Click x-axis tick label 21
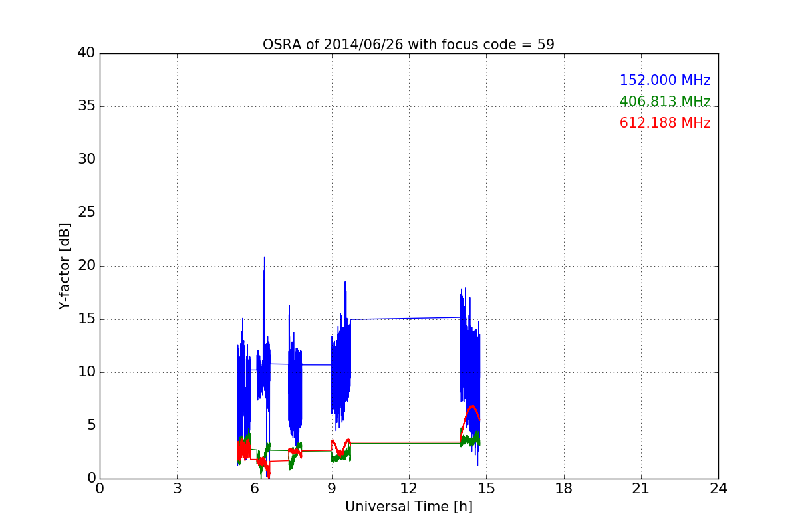 coord(641,488)
